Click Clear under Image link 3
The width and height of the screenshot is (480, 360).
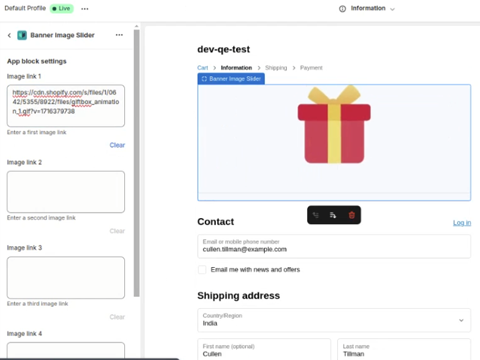tap(117, 317)
